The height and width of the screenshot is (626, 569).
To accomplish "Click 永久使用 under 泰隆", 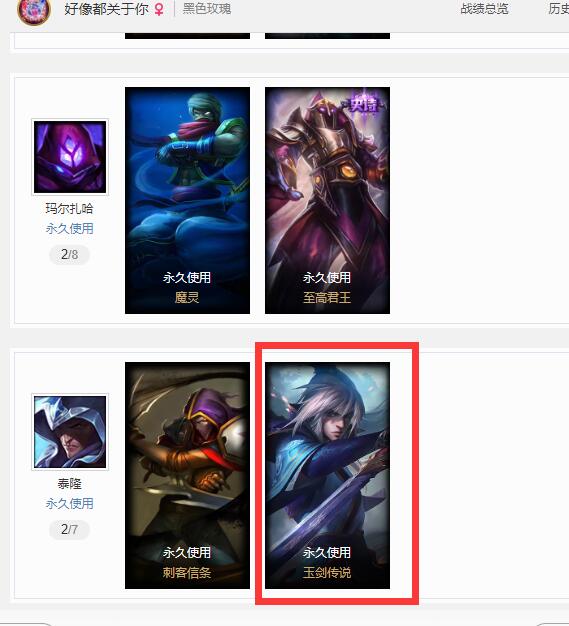I will pos(69,504).
